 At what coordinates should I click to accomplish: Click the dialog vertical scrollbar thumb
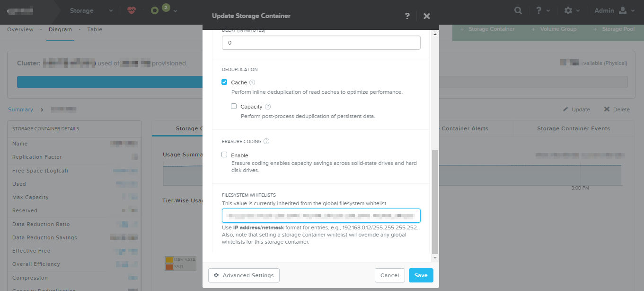tap(435, 202)
